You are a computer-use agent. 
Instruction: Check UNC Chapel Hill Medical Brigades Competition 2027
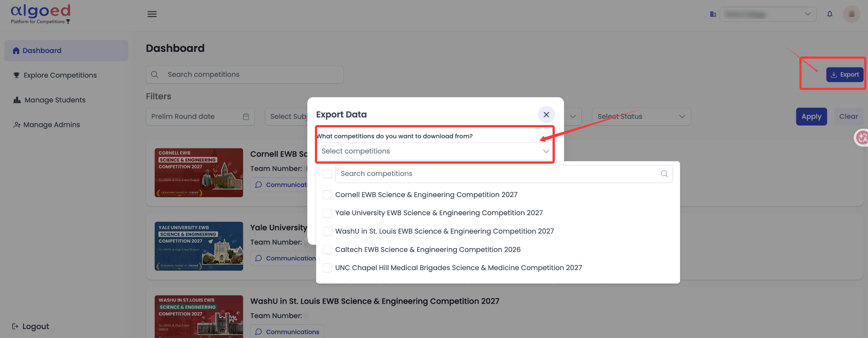327,268
